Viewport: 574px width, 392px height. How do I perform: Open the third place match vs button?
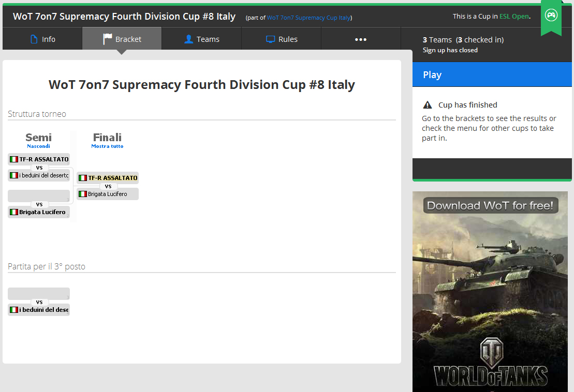tap(39, 302)
